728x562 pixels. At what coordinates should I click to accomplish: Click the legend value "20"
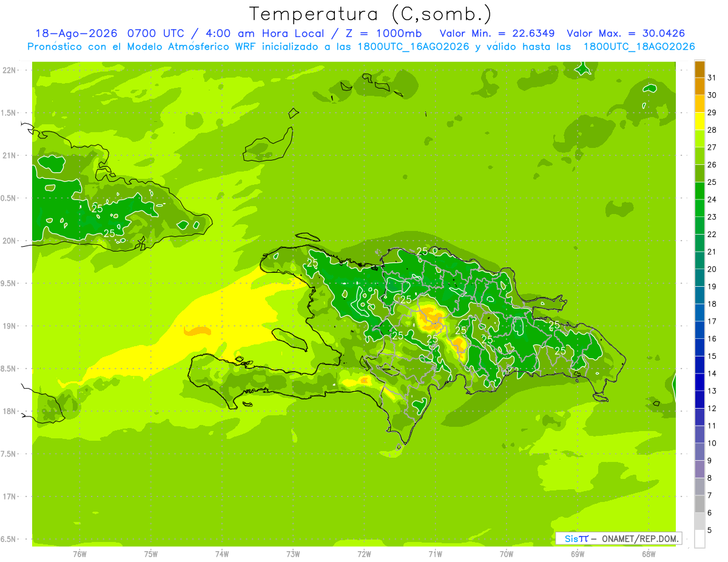click(x=712, y=269)
